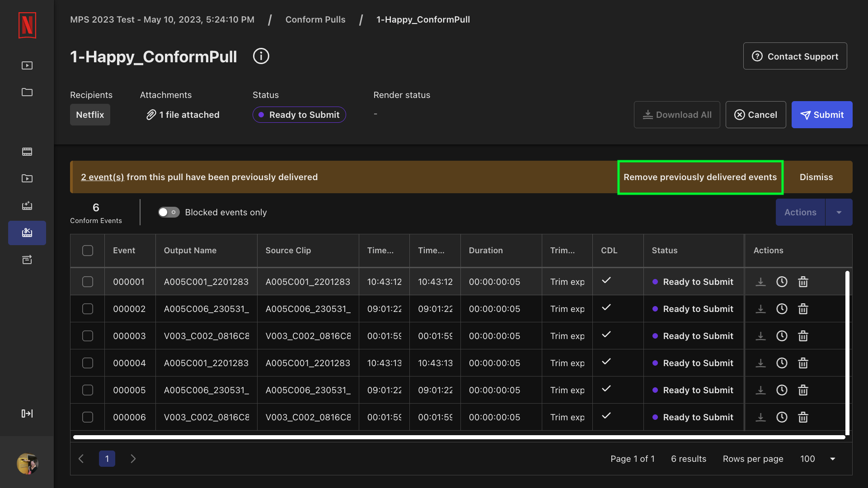View history for event 000001

(x=782, y=282)
